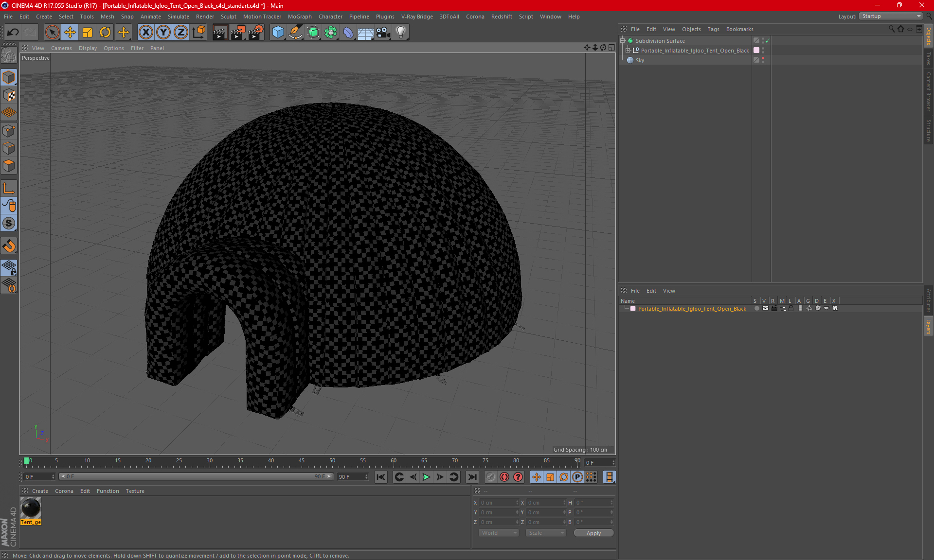The width and height of the screenshot is (934, 560).
Task: Click the tent layer color swatch
Action: pyautogui.click(x=633, y=309)
